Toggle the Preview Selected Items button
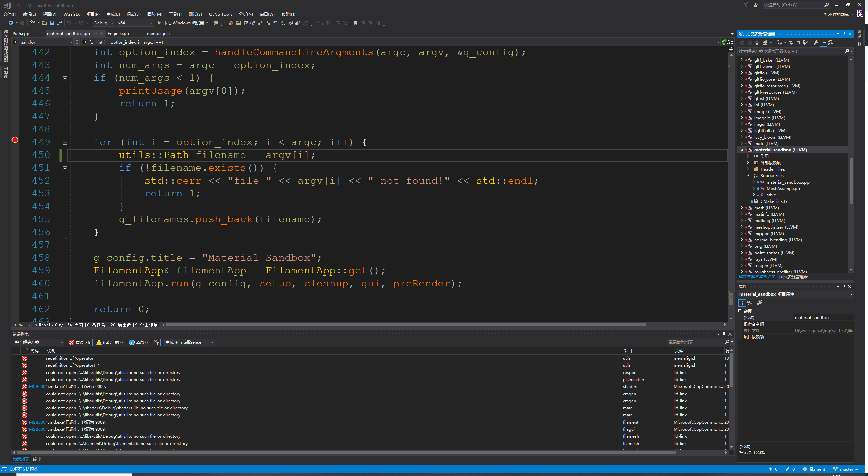Image resolution: width=868 pixels, height=476 pixels. pyautogui.click(x=823, y=43)
